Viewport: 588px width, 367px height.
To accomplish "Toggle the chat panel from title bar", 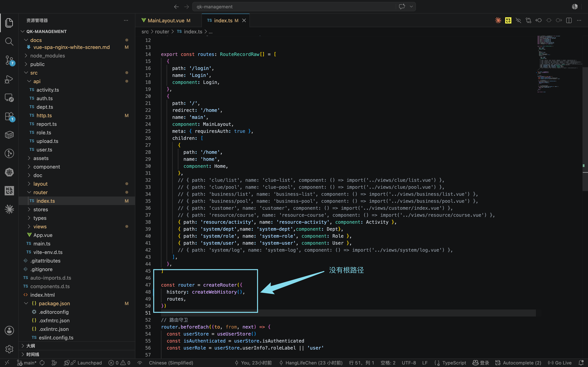I will click(x=402, y=7).
